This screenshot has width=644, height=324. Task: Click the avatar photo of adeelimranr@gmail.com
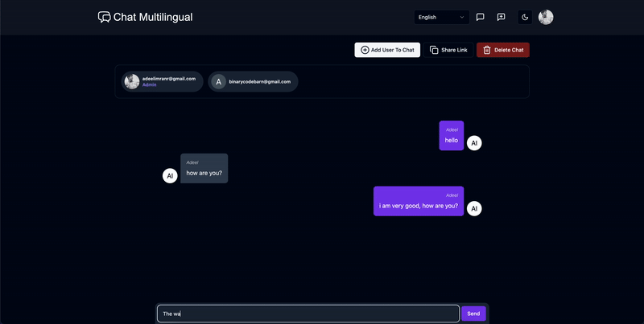132,82
